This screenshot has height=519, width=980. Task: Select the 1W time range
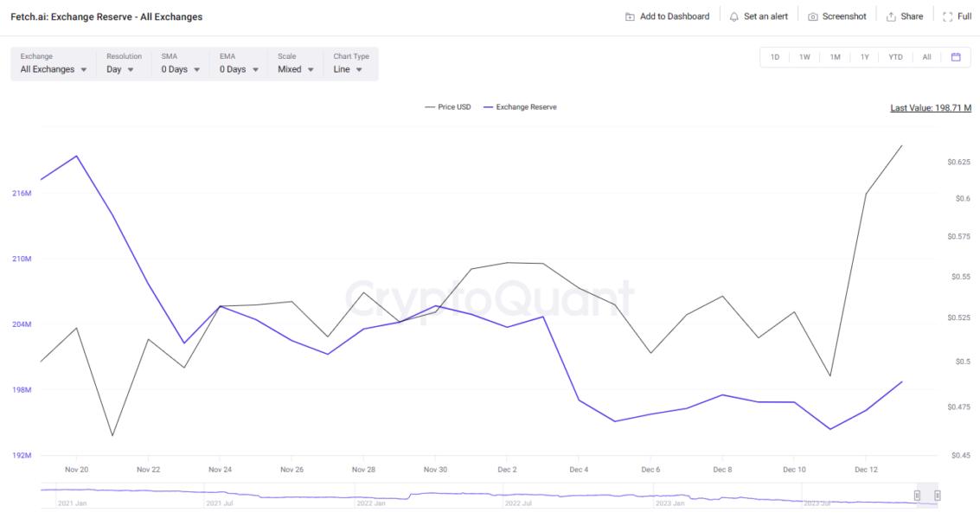coord(804,57)
